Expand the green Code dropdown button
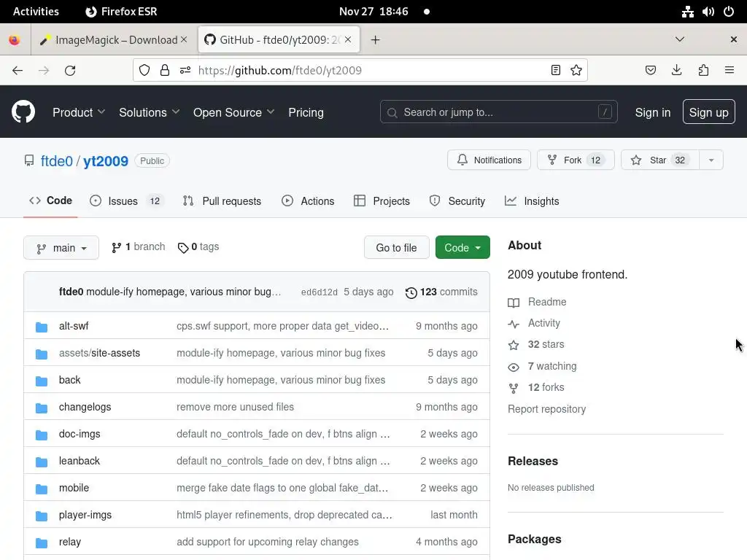 462,248
